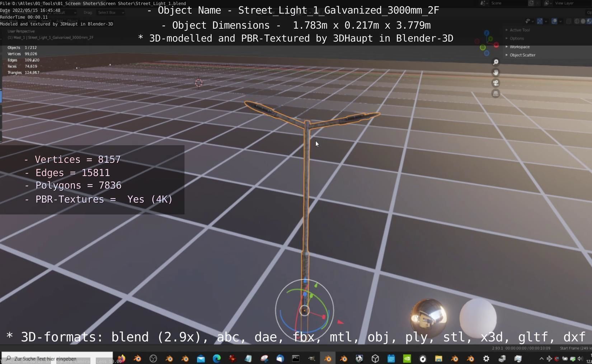Show hidden system tray icons chevron
The image size is (592, 364).
[x=541, y=358]
